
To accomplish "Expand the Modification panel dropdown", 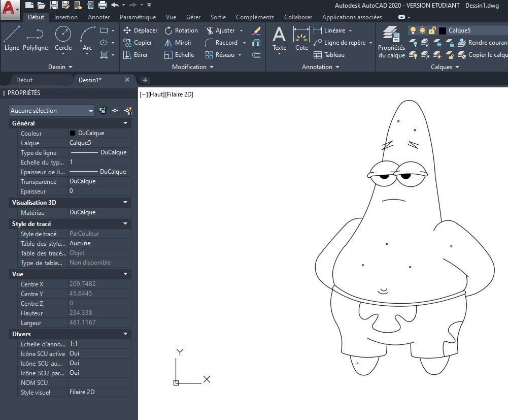I will point(211,67).
